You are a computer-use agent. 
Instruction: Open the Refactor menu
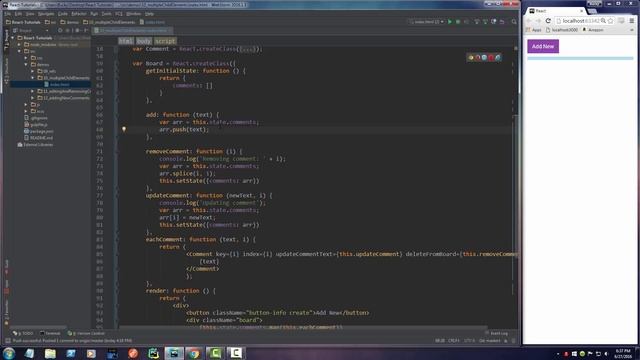coord(79,14)
